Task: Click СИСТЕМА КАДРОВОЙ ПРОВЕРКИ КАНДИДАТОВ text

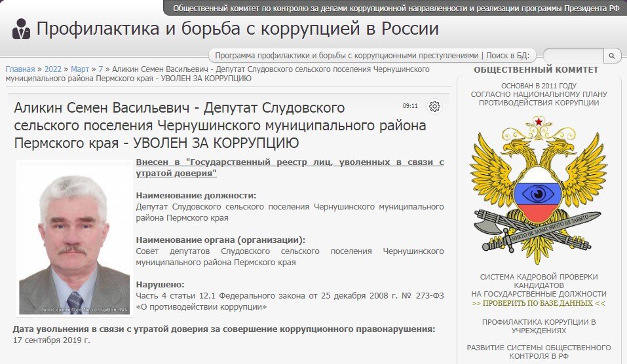Action: coord(539,281)
